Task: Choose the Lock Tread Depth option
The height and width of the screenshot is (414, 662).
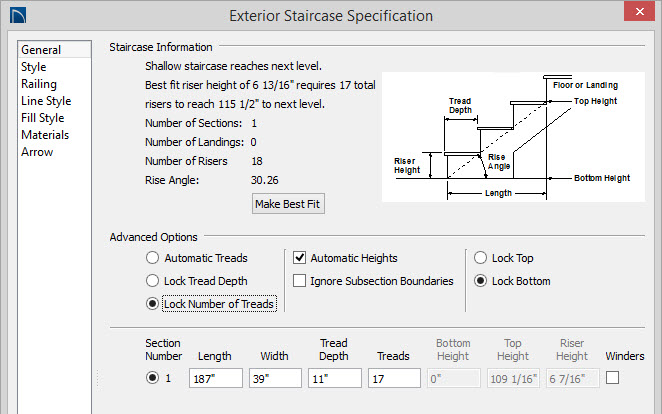Action: (153, 281)
